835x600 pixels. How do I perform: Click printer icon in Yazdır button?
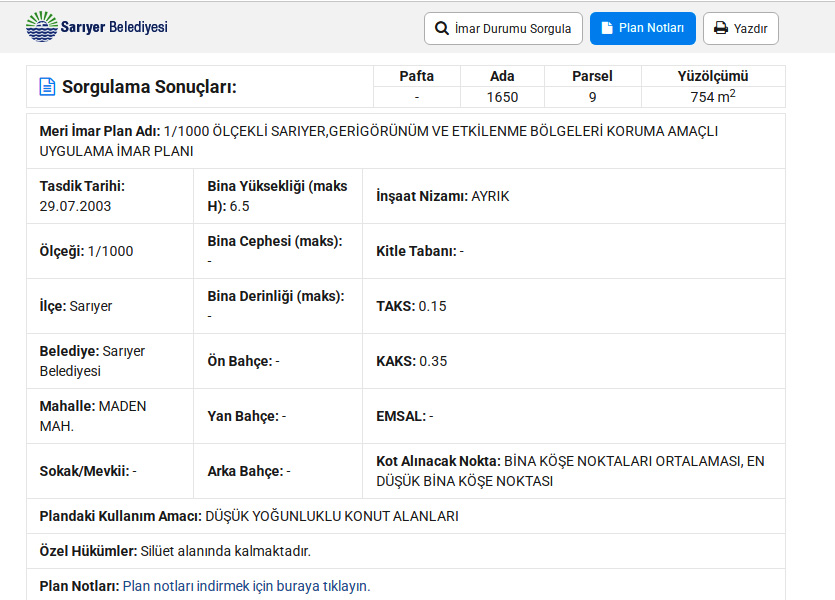coord(721,28)
